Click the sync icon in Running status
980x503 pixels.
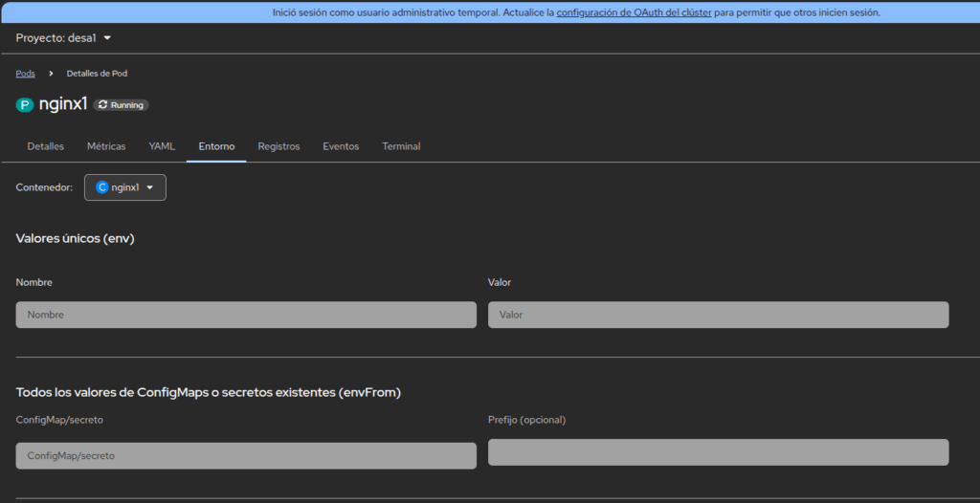tap(102, 105)
